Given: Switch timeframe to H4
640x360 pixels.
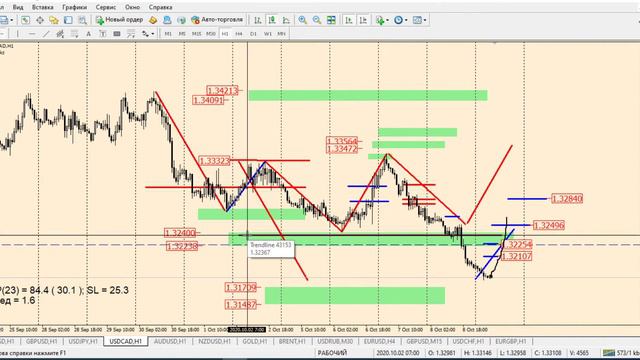Looking at the screenshot, I should [239, 34].
